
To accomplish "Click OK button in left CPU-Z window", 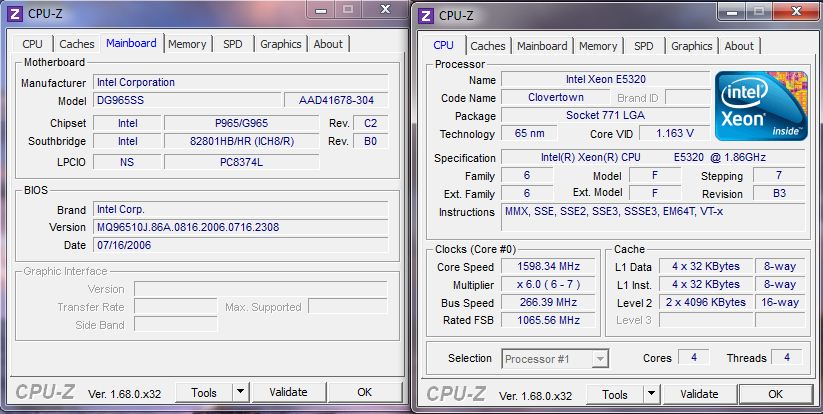I will coord(364,392).
